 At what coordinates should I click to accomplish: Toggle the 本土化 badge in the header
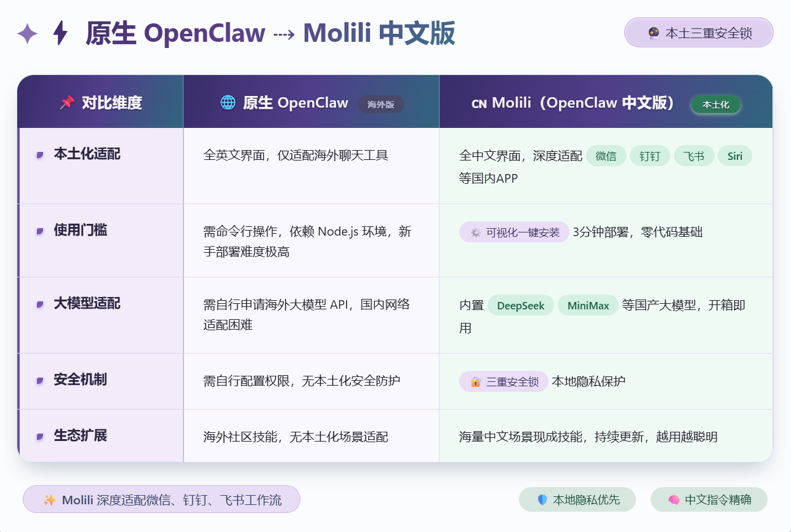pyautogui.click(x=715, y=105)
